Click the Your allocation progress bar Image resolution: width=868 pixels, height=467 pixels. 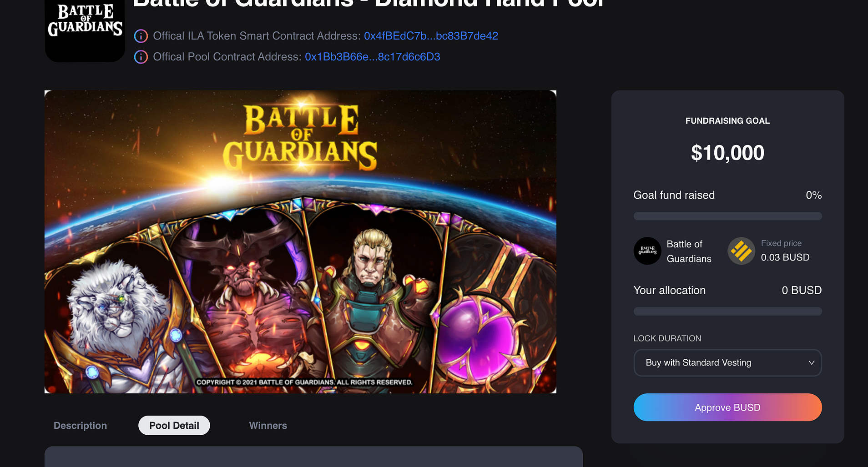727,311
